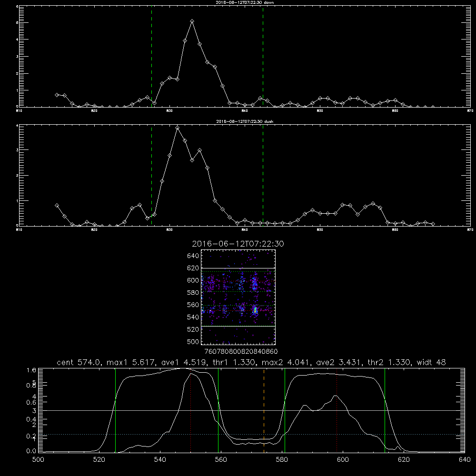The width and height of the screenshot is (476, 476).
Task: Click the '580' x-axis label of the bottom plot
Action: tap(282, 460)
